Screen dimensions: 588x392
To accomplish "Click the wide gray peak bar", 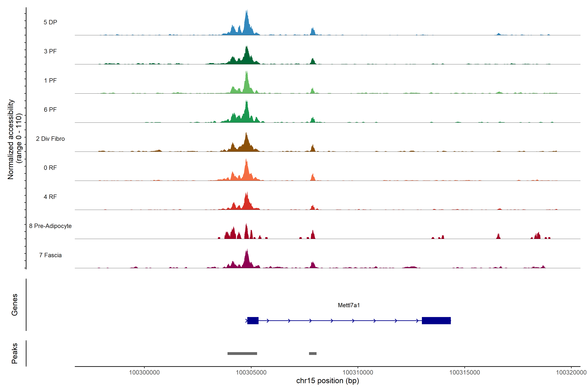I will point(242,353).
